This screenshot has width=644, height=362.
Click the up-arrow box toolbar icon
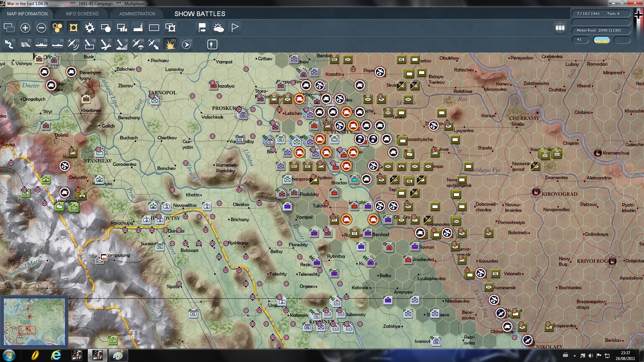[212, 44]
